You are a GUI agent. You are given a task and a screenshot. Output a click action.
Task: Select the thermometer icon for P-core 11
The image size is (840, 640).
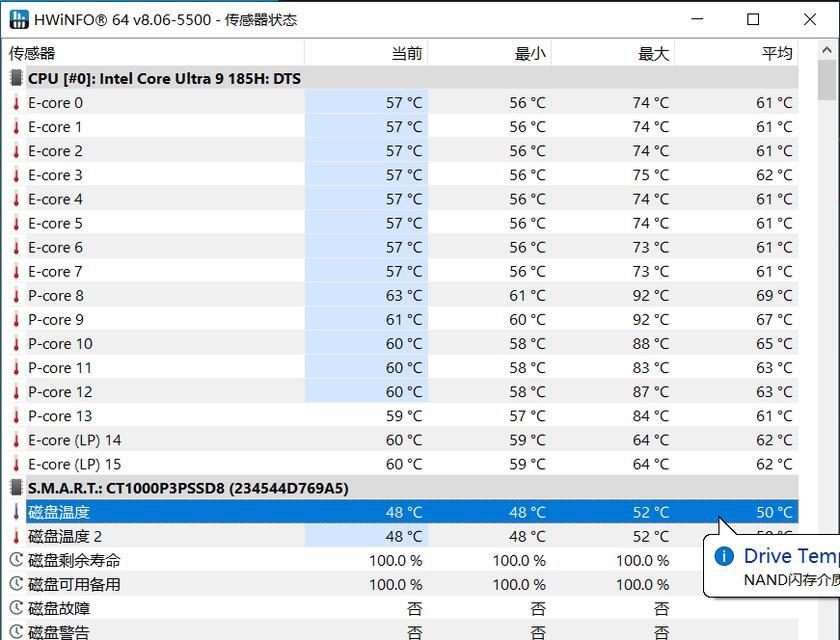[x=16, y=368]
